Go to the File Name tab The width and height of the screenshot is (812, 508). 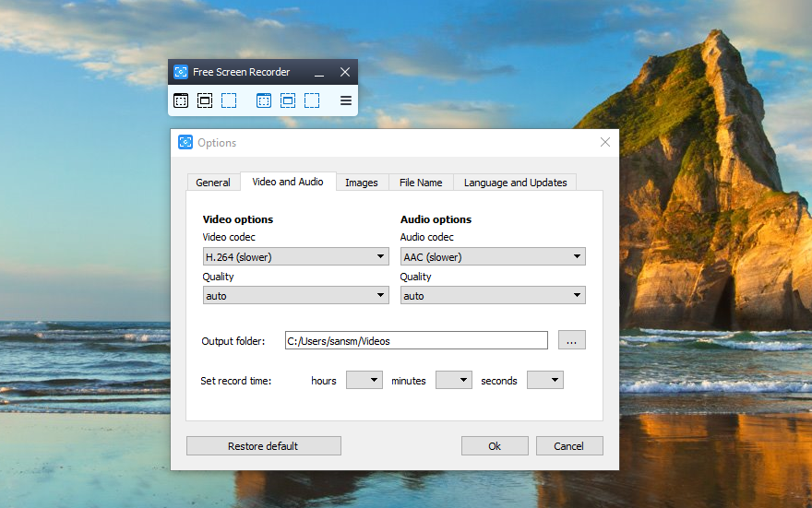(421, 183)
